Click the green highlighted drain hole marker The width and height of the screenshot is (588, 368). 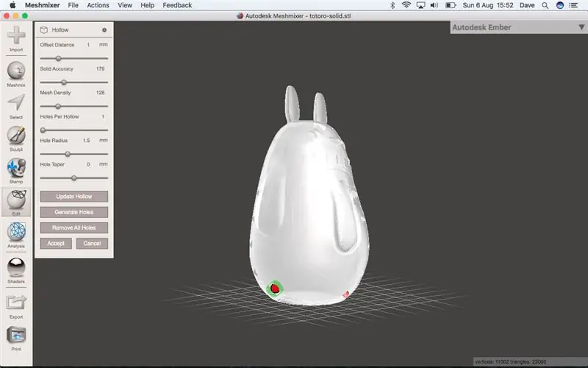[275, 289]
